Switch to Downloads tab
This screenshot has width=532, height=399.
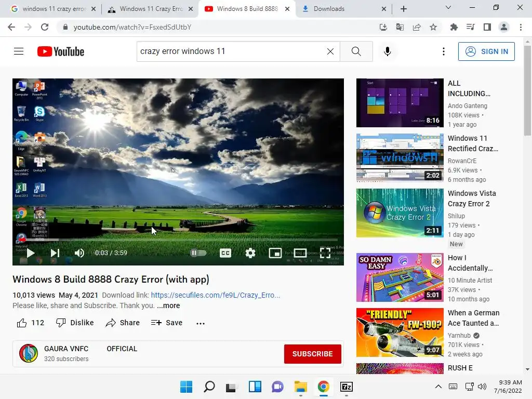(x=339, y=9)
